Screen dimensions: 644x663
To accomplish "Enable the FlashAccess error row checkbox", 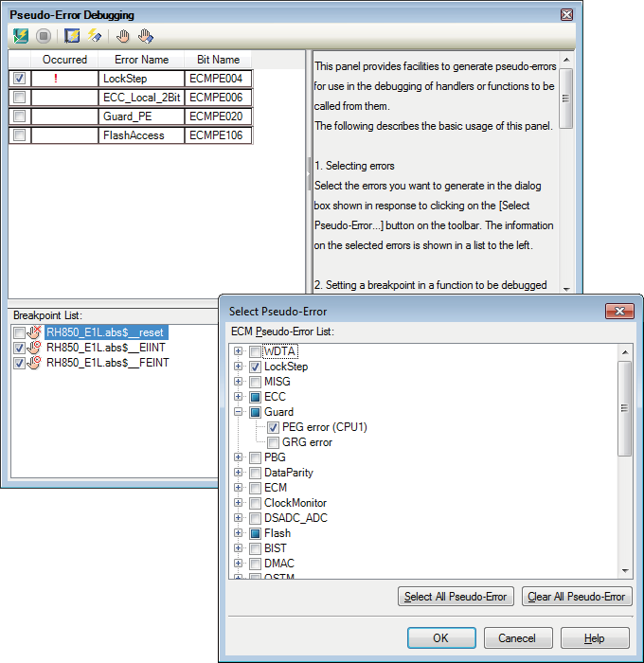I will point(20,135).
